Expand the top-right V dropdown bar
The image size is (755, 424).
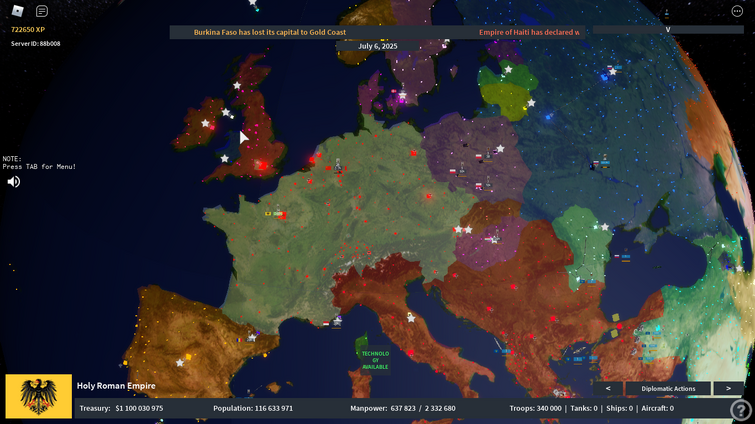tap(668, 29)
